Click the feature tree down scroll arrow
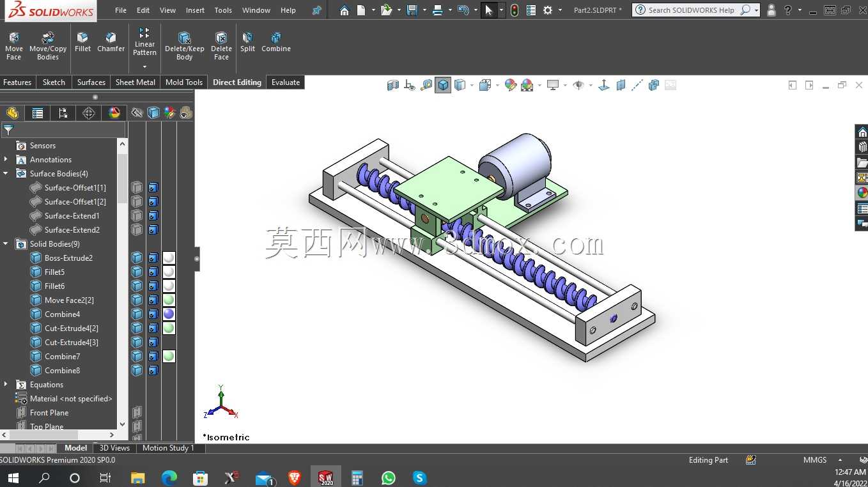Screen dimensions: 868x487 tap(122, 423)
